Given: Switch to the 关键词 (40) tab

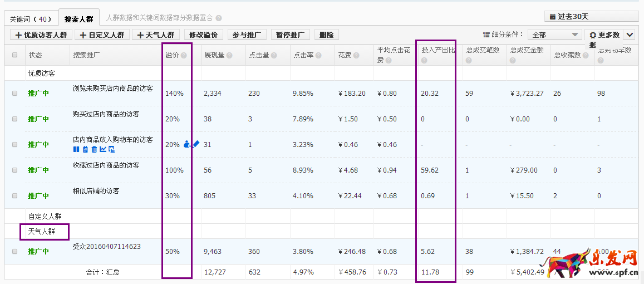Looking at the screenshot, I should point(31,19).
